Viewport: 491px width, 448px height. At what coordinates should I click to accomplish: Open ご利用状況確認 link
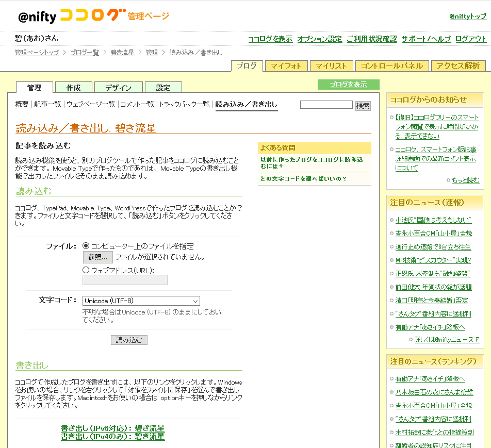[x=371, y=39]
